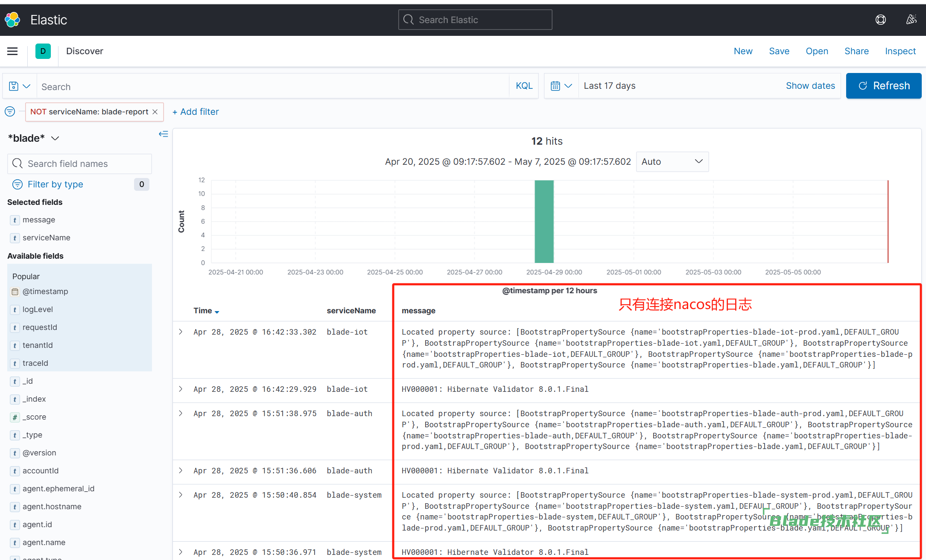Click the _score number field icon
926x560 pixels.
[15, 417]
